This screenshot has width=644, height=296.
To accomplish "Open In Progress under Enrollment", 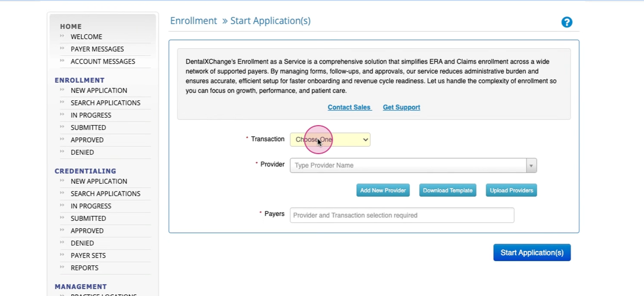I will coord(91,115).
